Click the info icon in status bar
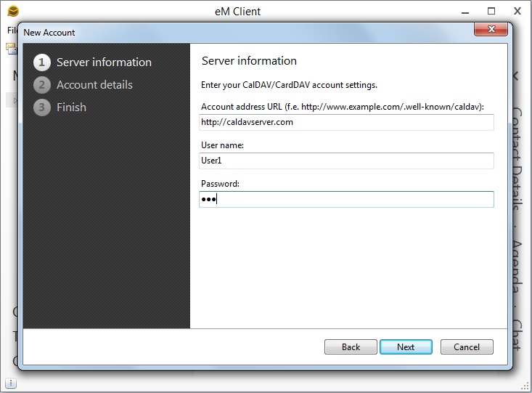This screenshot has height=393, width=532. click(x=10, y=383)
